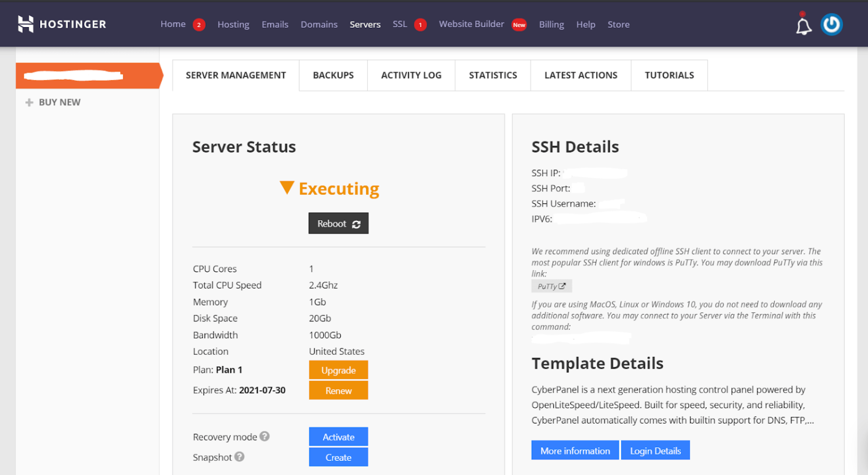Viewport: 868px width, 475px height.
Task: Upgrade the Plan 1 subscription
Action: click(x=338, y=370)
